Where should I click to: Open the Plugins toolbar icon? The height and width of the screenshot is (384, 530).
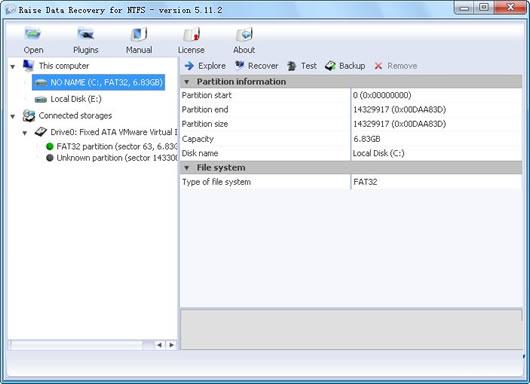pyautogui.click(x=86, y=34)
